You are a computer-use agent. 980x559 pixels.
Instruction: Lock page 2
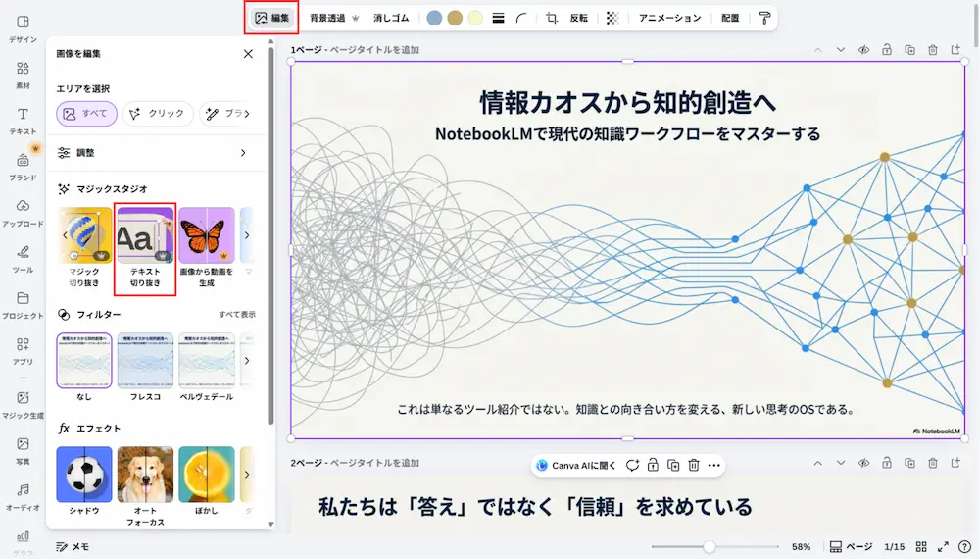click(x=887, y=463)
